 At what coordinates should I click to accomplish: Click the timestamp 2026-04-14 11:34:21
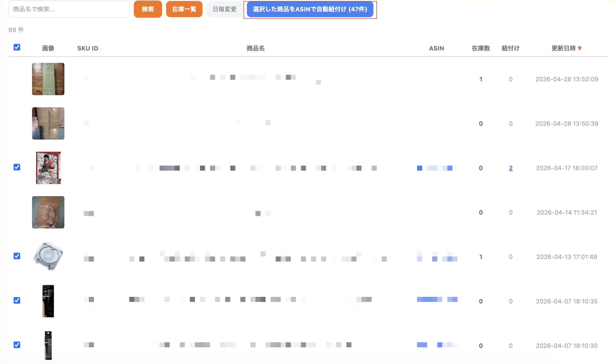(567, 212)
